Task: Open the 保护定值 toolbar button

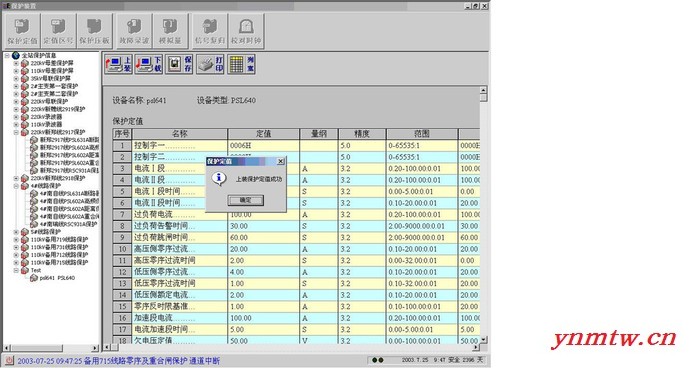Action: click(x=22, y=30)
